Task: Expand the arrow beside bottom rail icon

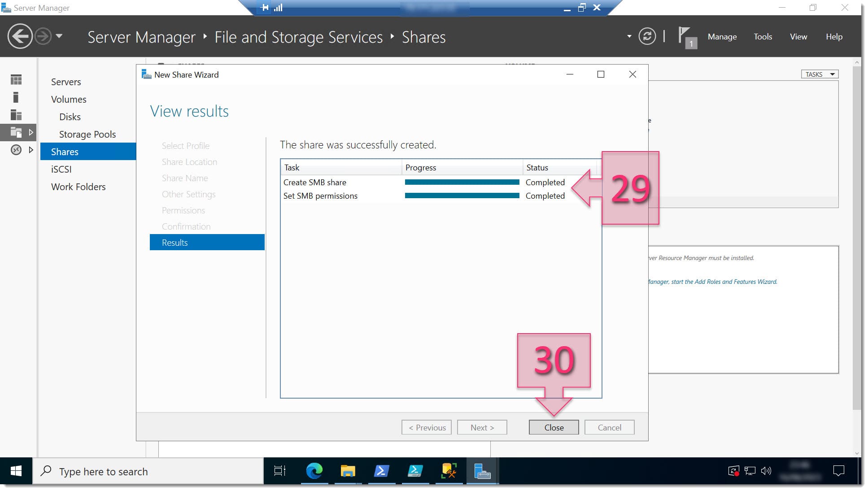Action: click(x=31, y=150)
